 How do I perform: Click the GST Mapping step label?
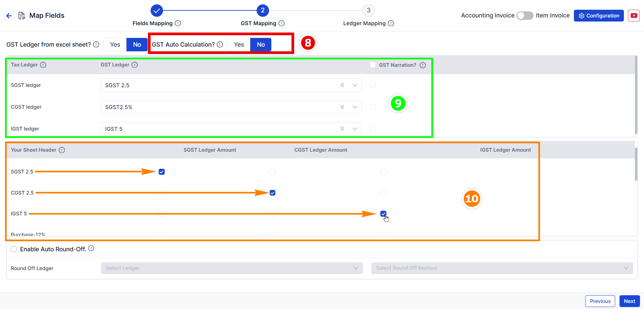pos(258,23)
